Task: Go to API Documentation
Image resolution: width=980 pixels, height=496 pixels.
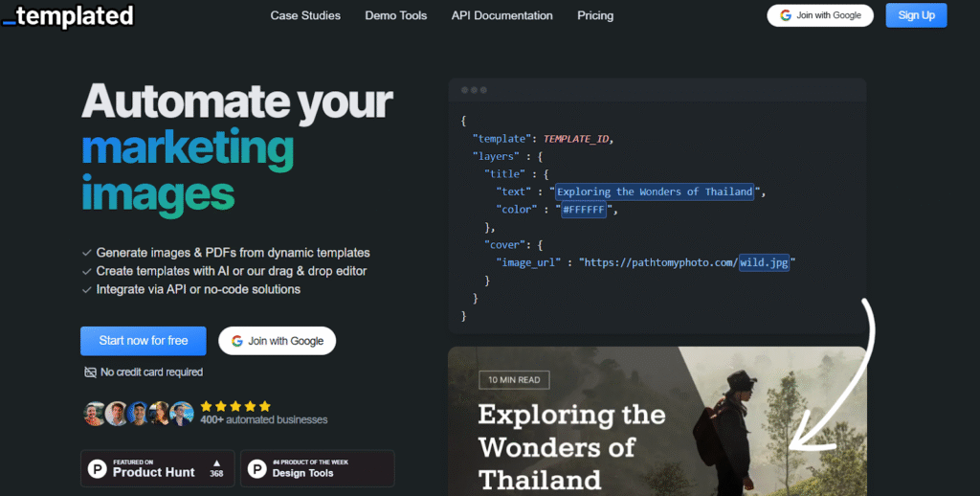Action: 501,15
